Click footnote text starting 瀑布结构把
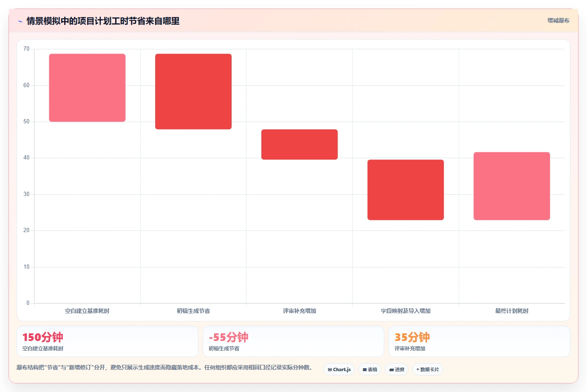This screenshot has height=392, width=587. 164,367
